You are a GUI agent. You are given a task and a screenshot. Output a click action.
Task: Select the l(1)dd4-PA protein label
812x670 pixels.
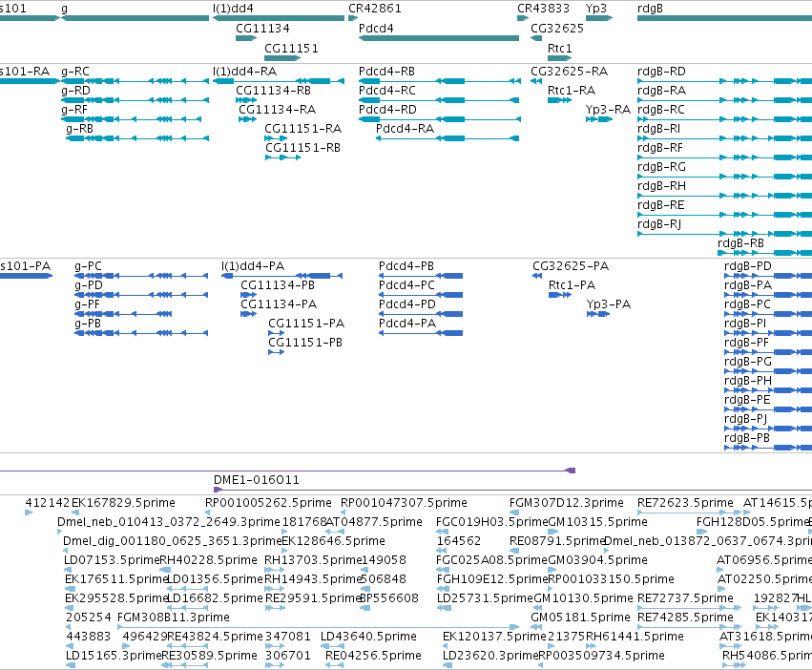(x=253, y=266)
